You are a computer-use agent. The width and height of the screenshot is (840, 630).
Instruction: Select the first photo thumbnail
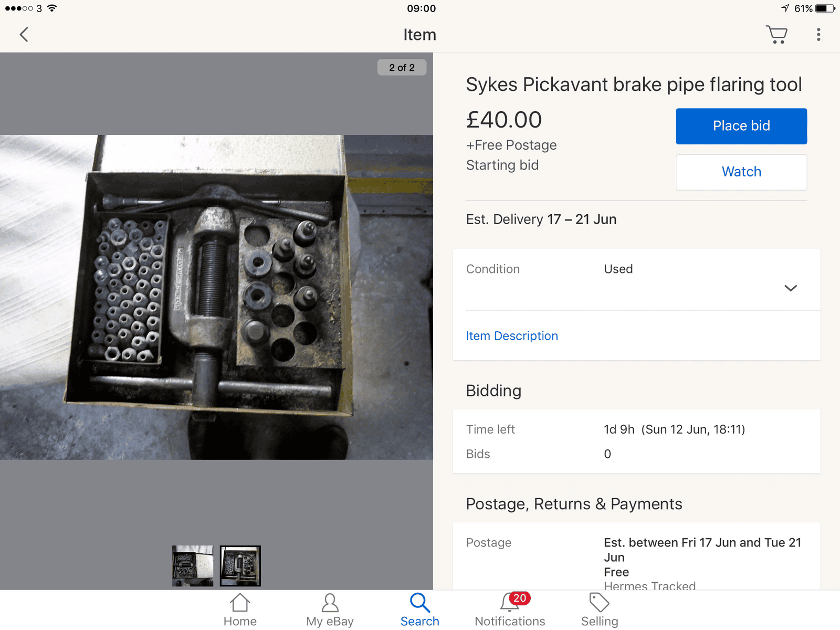193,566
